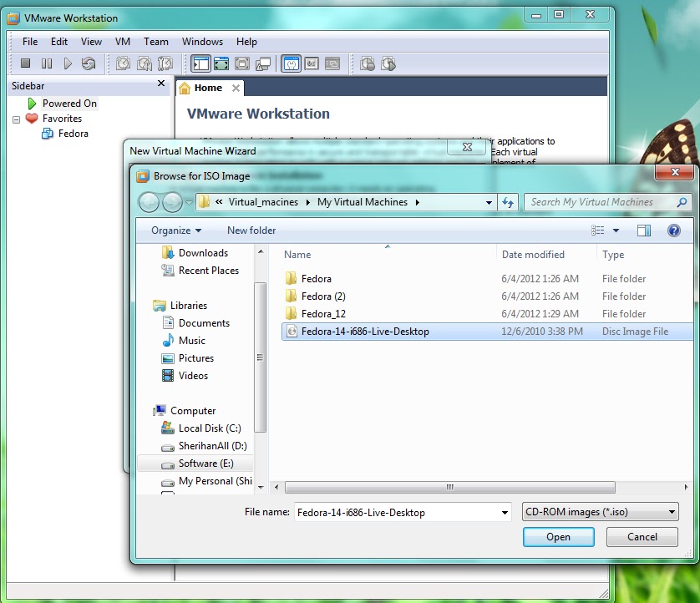
Task: Click the Power Off (stop) toolbar icon
Action: 25,63
